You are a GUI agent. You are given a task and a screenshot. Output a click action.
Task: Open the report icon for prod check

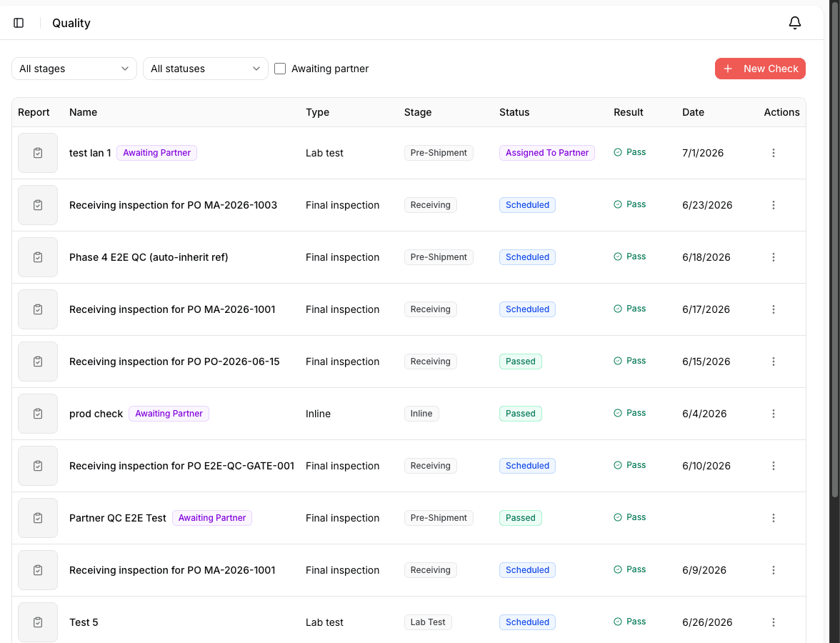click(37, 414)
